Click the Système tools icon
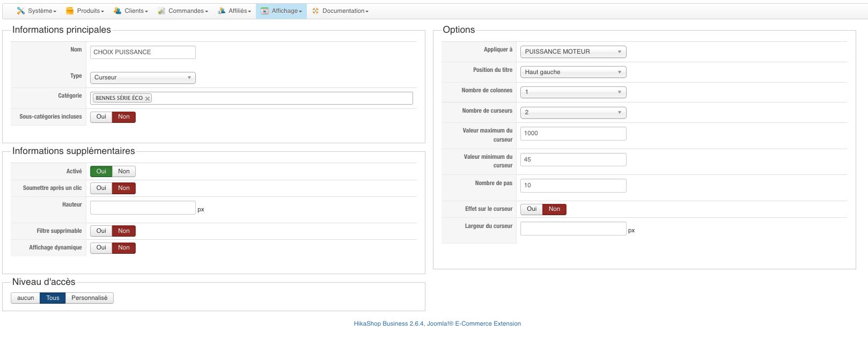868x338 pixels. click(21, 11)
